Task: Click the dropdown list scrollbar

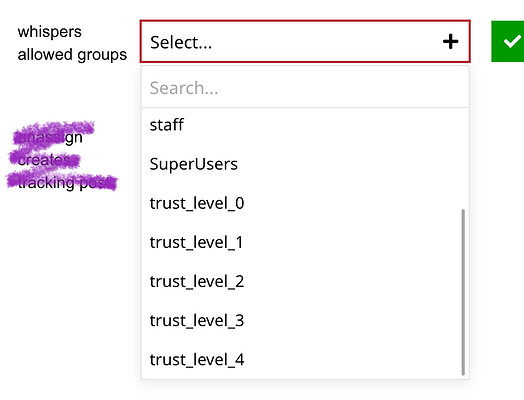Action: [463, 292]
